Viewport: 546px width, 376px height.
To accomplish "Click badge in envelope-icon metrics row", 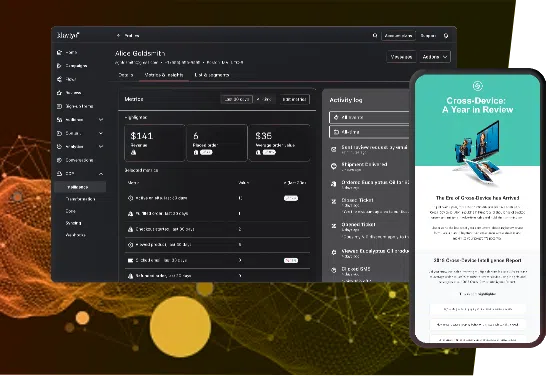I will click(x=291, y=260).
